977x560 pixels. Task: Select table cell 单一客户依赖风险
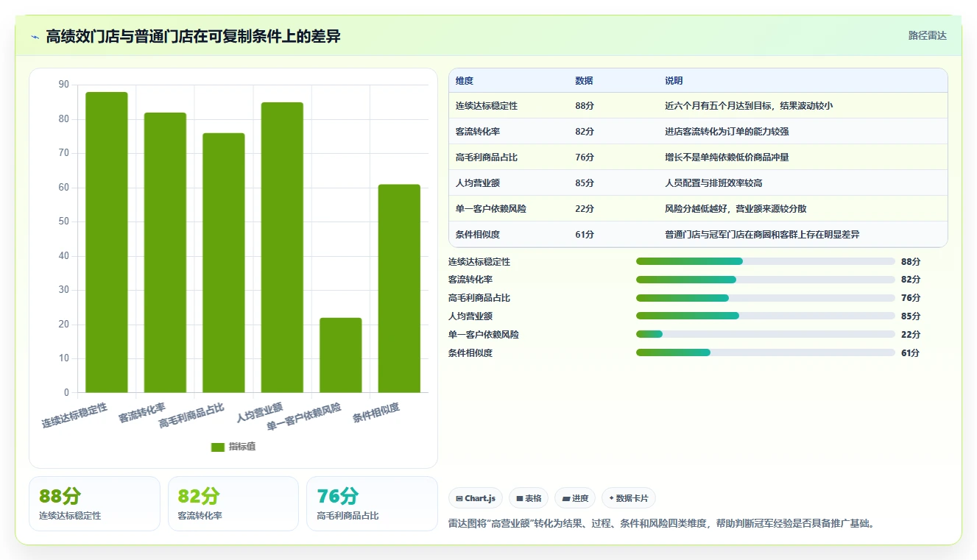pyautogui.click(x=491, y=209)
